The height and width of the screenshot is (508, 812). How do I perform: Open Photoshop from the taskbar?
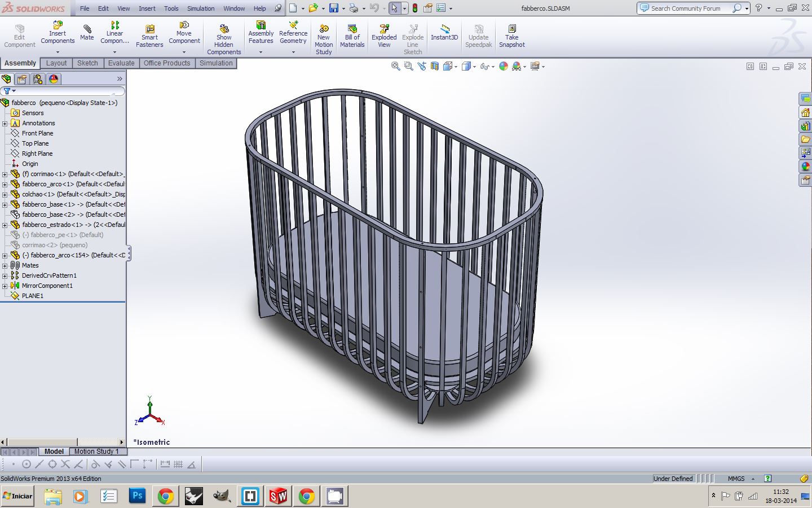[x=137, y=496]
